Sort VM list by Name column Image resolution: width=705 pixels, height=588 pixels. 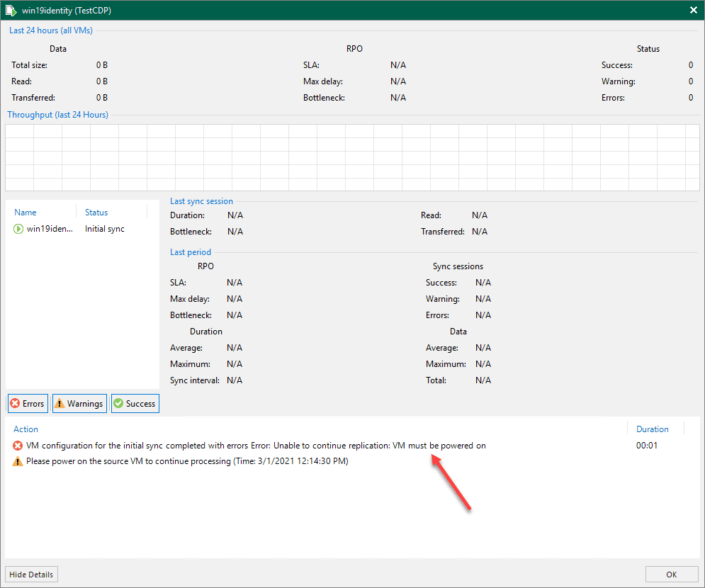[x=26, y=212]
